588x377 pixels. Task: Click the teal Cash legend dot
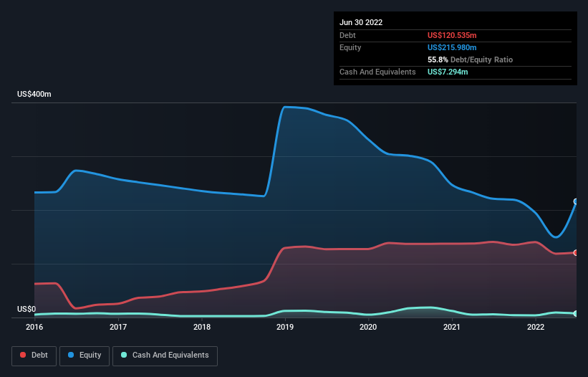tap(124, 355)
